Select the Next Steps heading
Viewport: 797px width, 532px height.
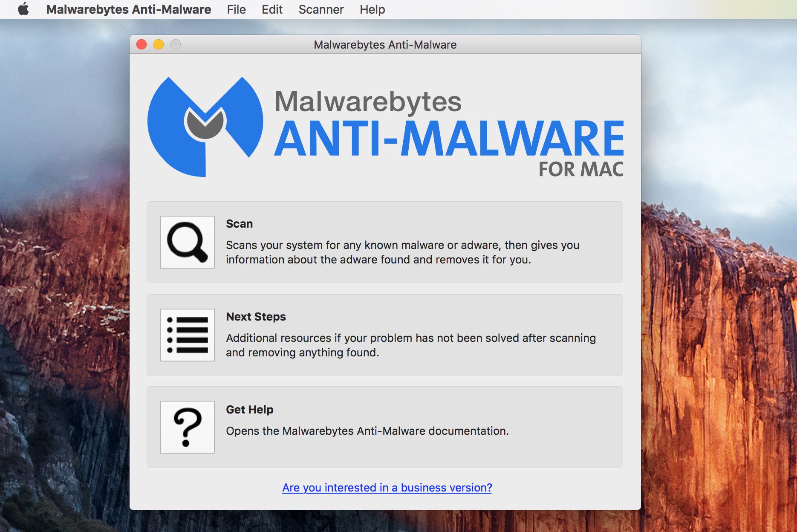pos(256,317)
